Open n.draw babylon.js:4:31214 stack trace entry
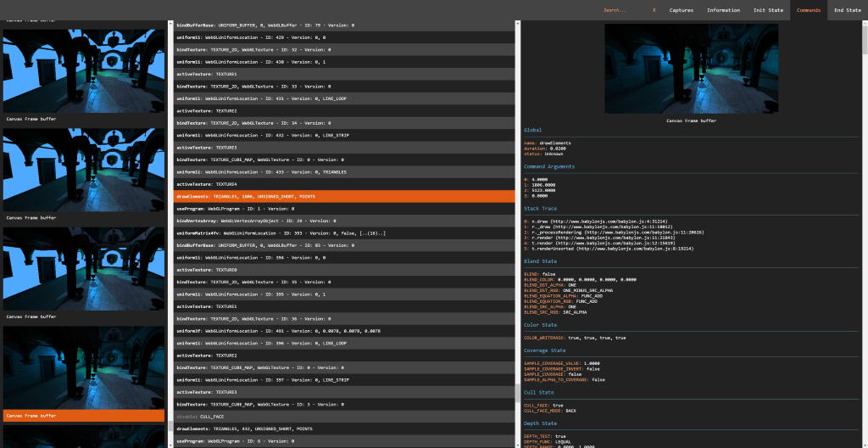 [x=596, y=221]
